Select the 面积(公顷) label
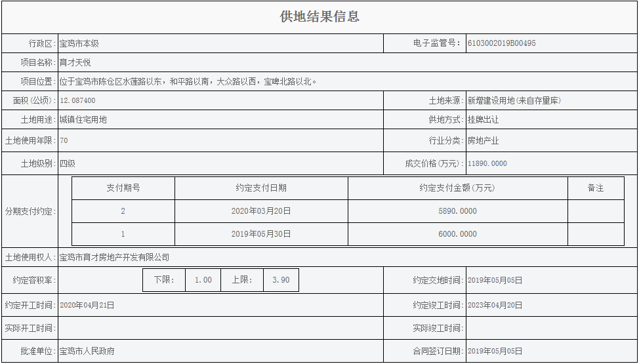 (x=35, y=101)
